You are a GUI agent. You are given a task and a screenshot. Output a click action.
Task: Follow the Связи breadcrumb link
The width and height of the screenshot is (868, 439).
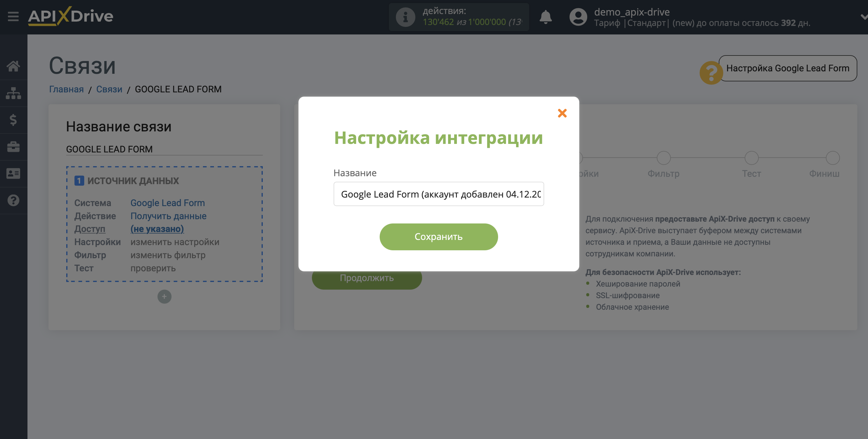(109, 89)
